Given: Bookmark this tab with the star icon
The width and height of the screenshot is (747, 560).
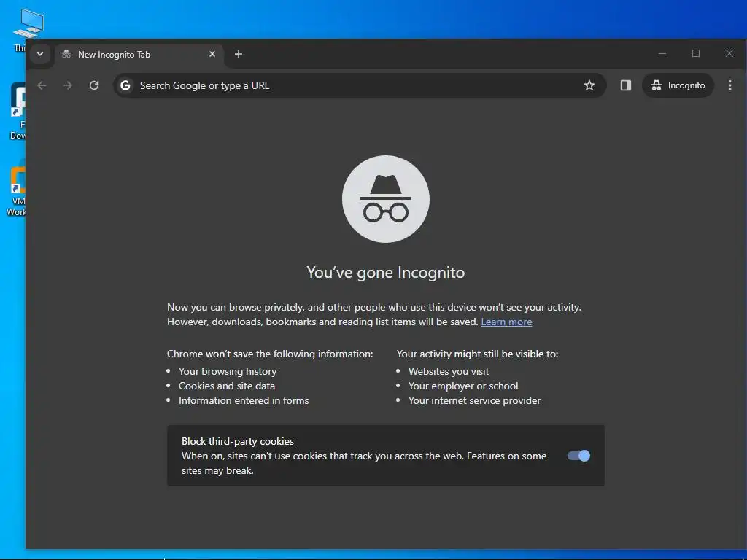Looking at the screenshot, I should pos(589,85).
